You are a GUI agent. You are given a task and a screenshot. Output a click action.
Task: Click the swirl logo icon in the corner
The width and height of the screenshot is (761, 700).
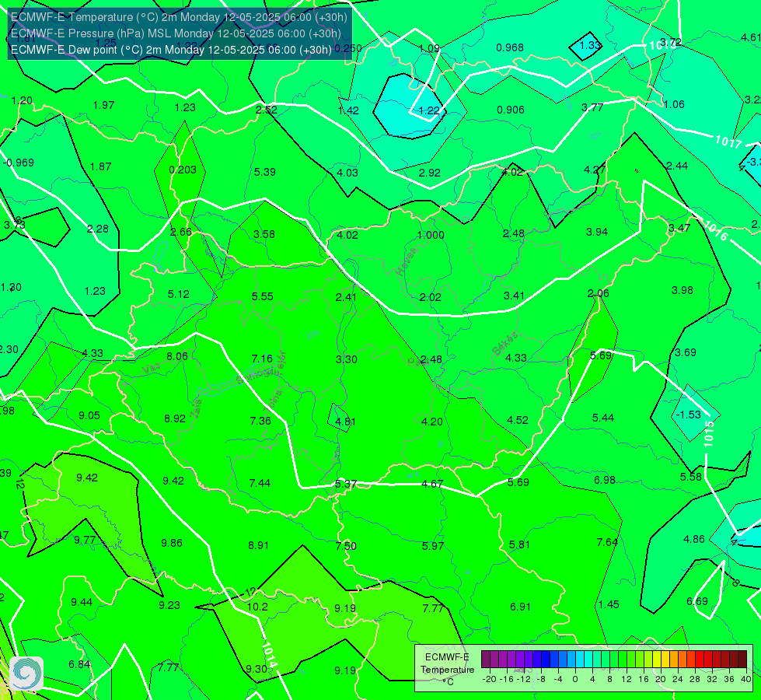tap(26, 674)
